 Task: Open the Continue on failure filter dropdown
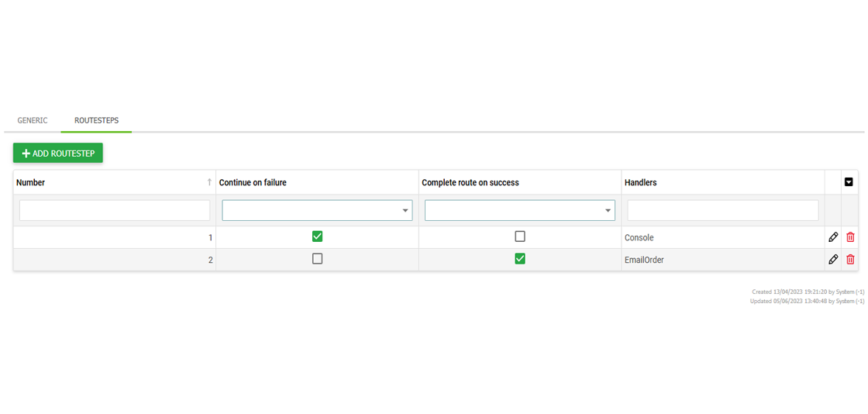pos(317,210)
